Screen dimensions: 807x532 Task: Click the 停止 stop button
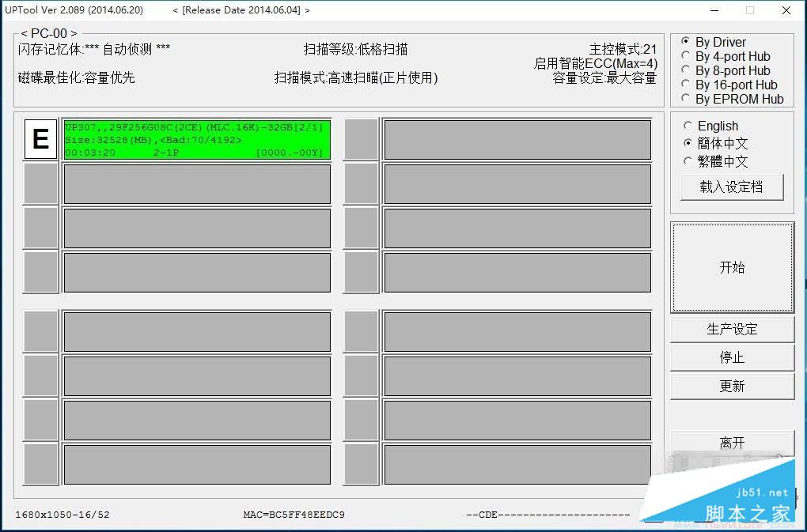(x=731, y=357)
